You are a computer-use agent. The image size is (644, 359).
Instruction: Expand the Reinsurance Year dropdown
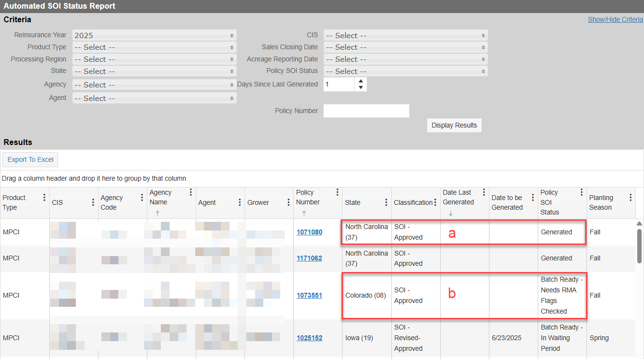coord(154,35)
